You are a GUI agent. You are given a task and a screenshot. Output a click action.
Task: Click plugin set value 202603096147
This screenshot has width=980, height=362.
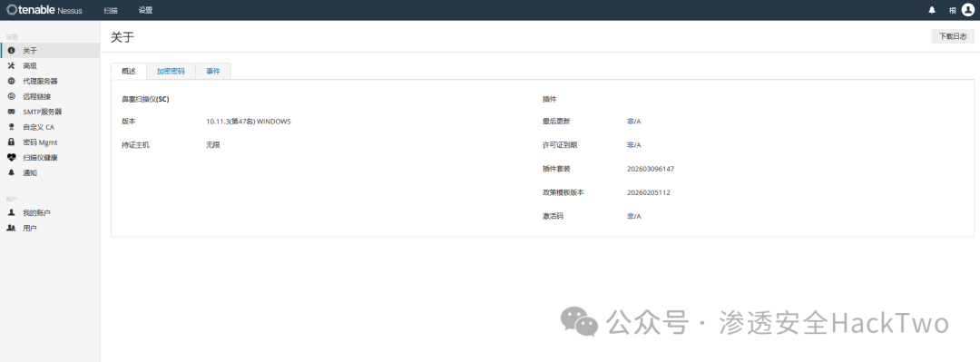651,169
